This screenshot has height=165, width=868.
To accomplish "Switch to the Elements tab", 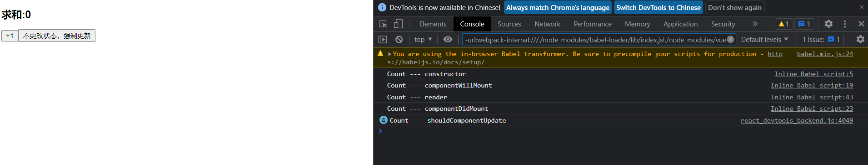I will pyautogui.click(x=433, y=24).
